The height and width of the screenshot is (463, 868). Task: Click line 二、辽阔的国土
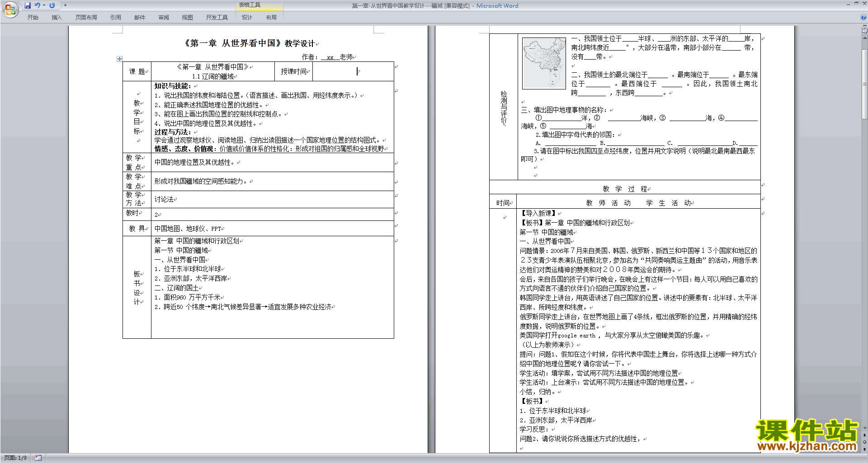(x=177, y=288)
